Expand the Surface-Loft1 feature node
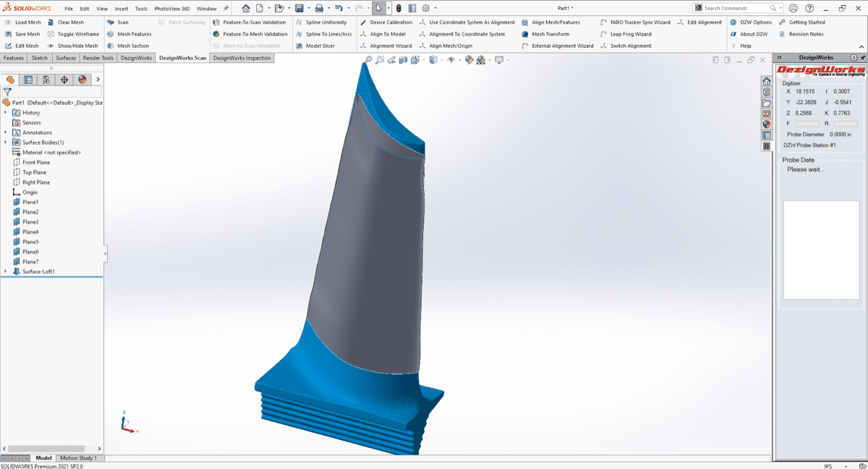The image size is (868, 469). tap(6, 271)
